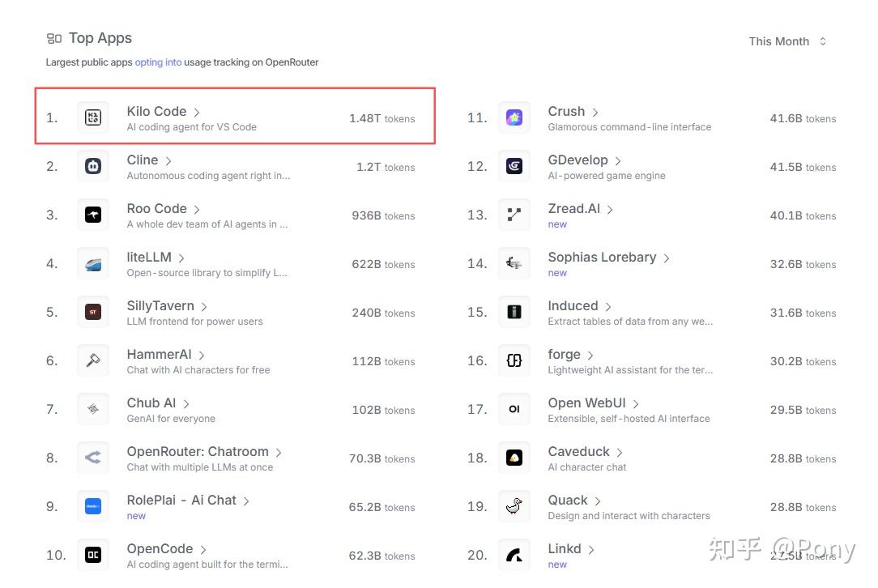878x588 pixels.
Task: Open the Linkd app title link
Action: click(565, 549)
